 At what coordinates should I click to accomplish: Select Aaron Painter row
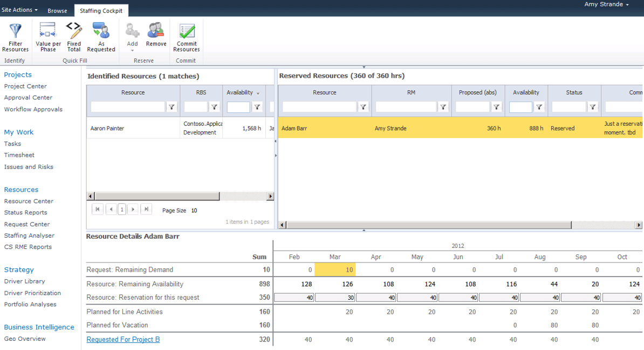pyautogui.click(x=180, y=129)
